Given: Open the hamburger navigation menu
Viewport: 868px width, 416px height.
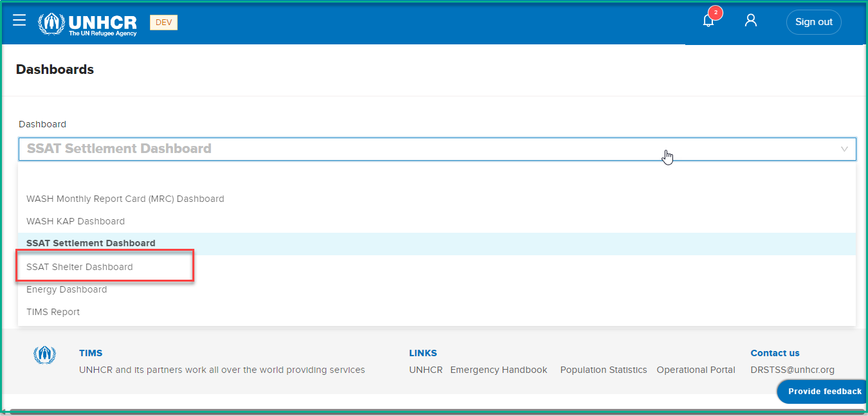Looking at the screenshot, I should (x=19, y=21).
